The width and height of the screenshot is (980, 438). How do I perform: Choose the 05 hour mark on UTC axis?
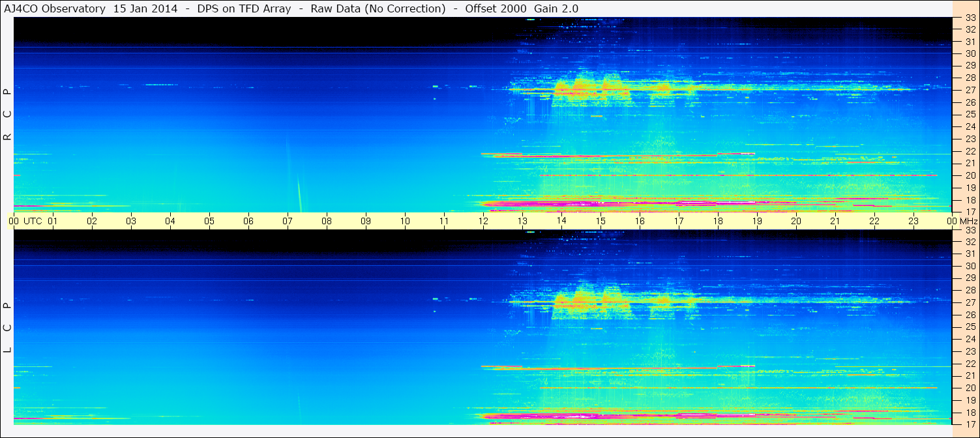tap(209, 221)
